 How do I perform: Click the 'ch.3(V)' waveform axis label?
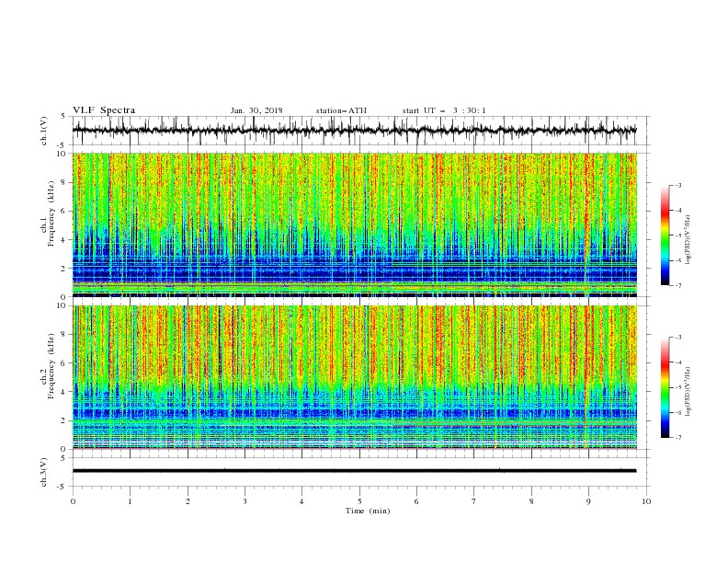pos(44,472)
